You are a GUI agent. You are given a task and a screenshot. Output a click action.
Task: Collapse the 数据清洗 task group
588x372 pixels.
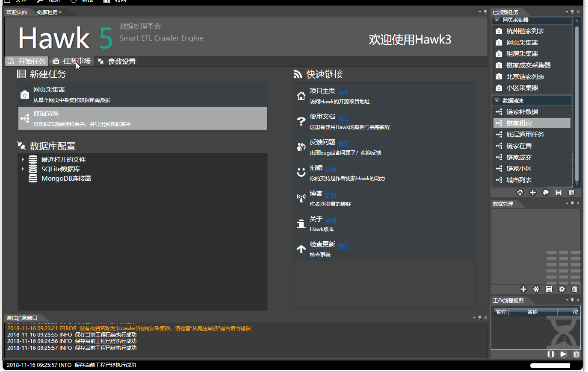point(497,101)
